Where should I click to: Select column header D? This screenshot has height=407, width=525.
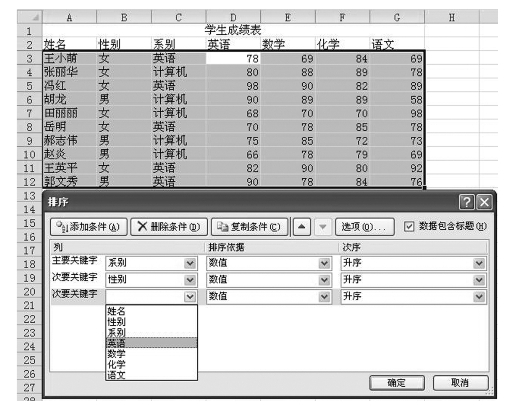(233, 17)
